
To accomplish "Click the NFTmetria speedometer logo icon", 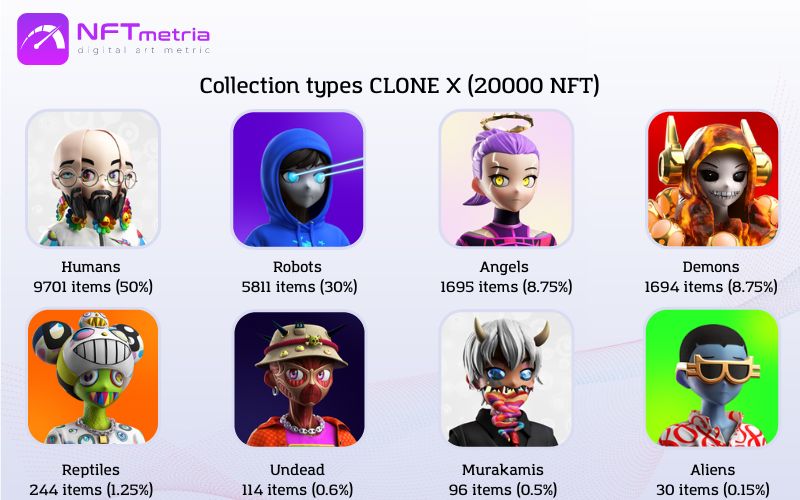I will tap(43, 39).
